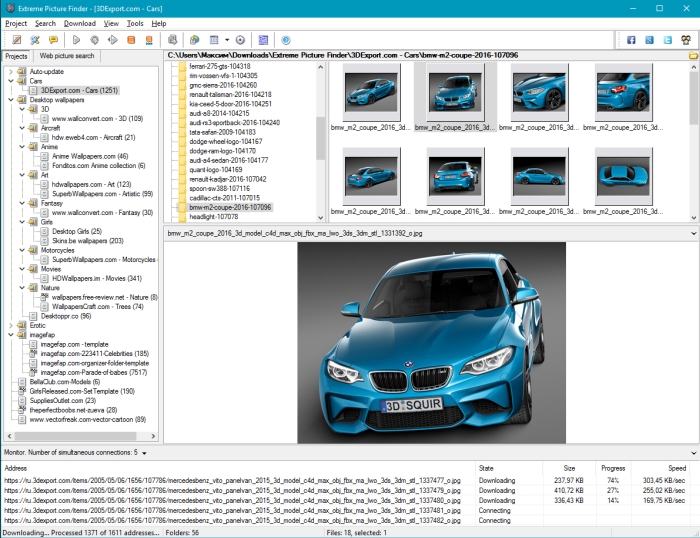Click the Progress column header
Viewport: 700px width, 538px height.
[x=612, y=467]
